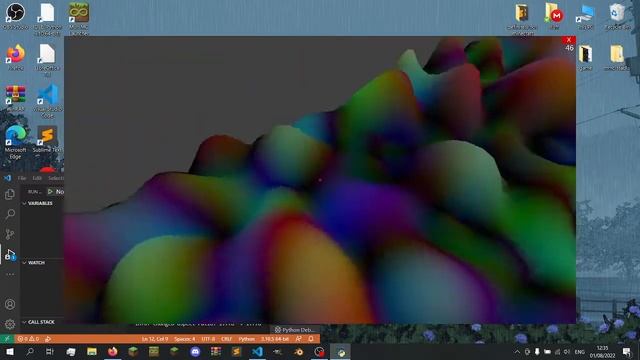Image resolution: width=640 pixels, height=360 pixels.
Task: Show more views ellipsis in activity bar
Action: pos(10,274)
